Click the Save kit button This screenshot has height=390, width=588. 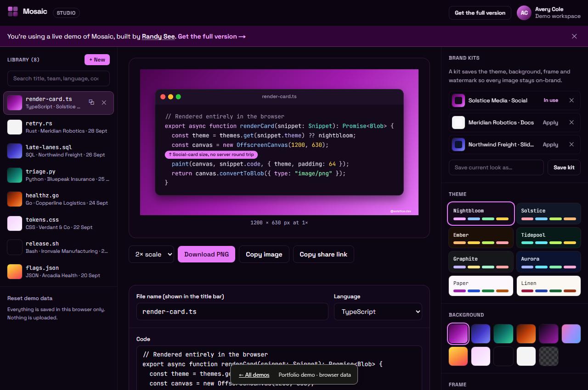(x=564, y=167)
